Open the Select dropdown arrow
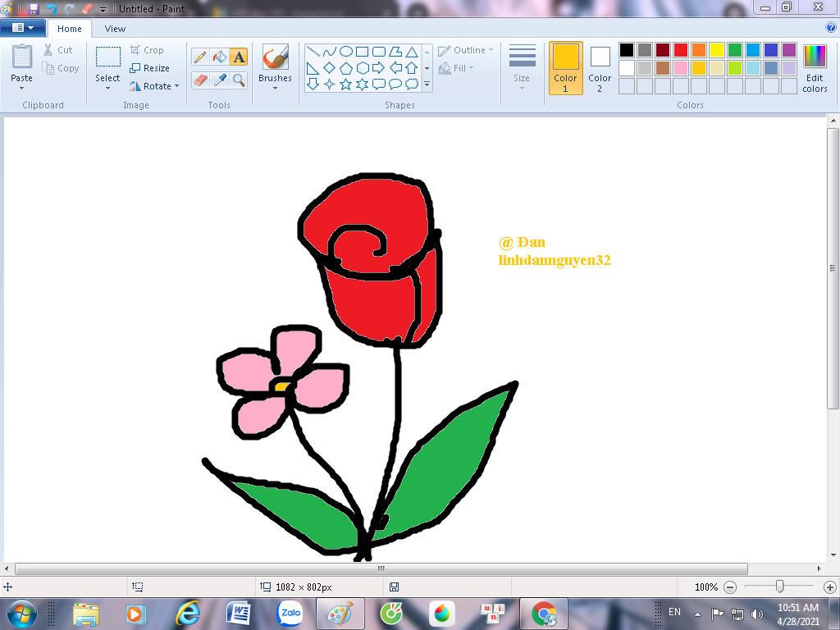Screen dimensions: 840x630 (107, 89)
